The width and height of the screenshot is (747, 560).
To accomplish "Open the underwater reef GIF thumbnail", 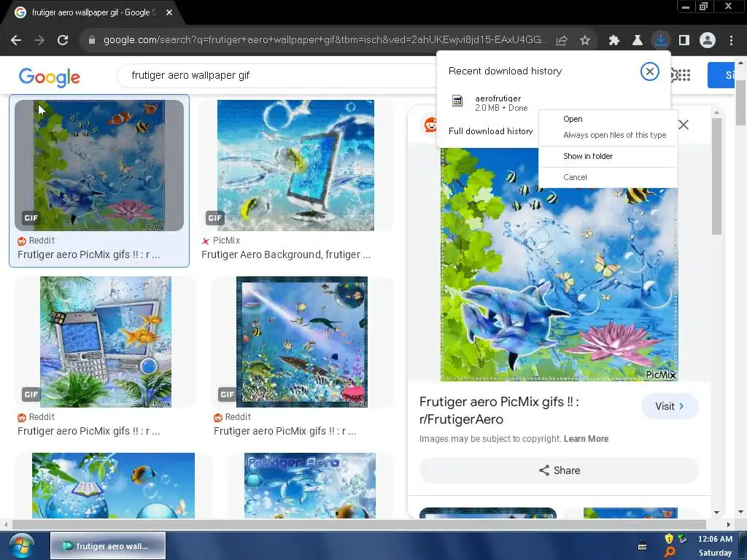I will [x=301, y=342].
